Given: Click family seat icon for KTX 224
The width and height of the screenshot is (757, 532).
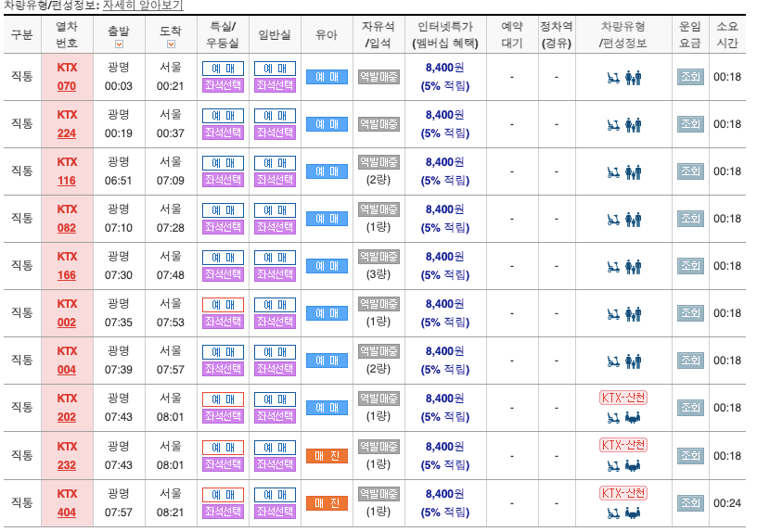Looking at the screenshot, I should pos(634,125).
